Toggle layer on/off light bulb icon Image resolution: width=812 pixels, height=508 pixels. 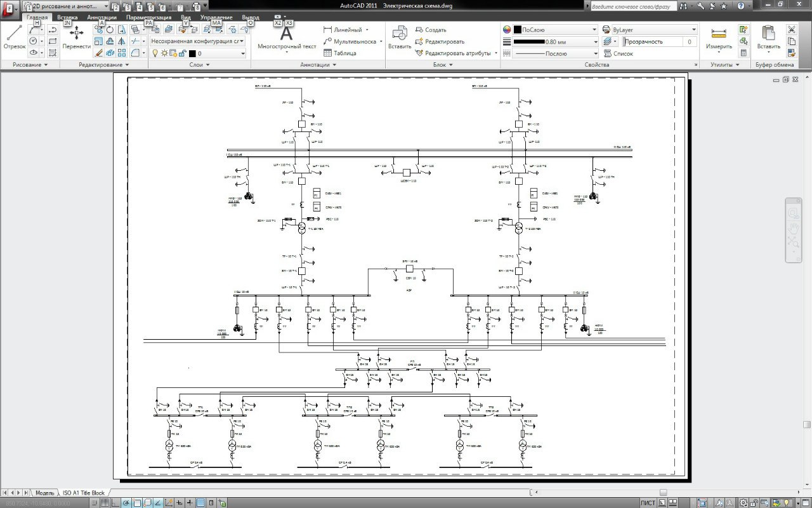point(154,53)
